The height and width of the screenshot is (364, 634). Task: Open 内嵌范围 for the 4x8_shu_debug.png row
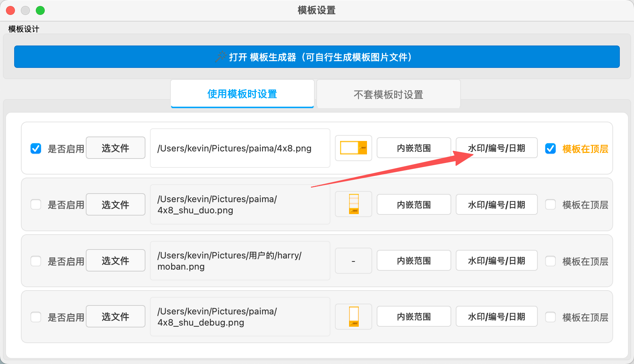[x=414, y=316]
